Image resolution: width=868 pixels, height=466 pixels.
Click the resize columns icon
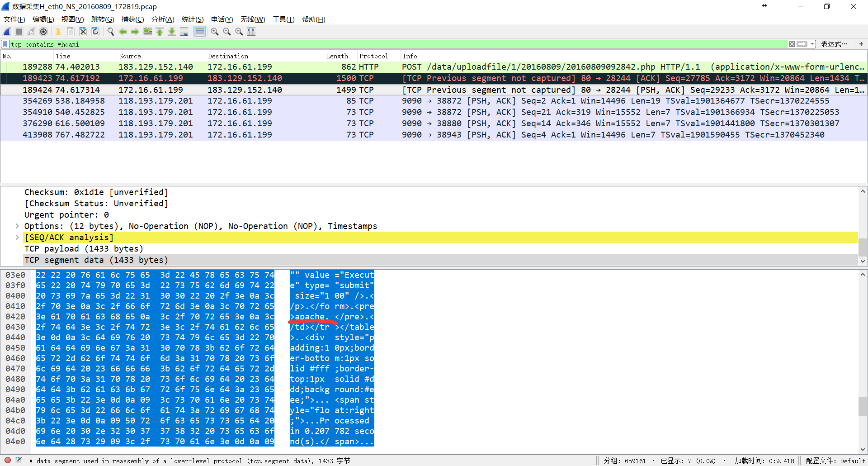[x=251, y=32]
